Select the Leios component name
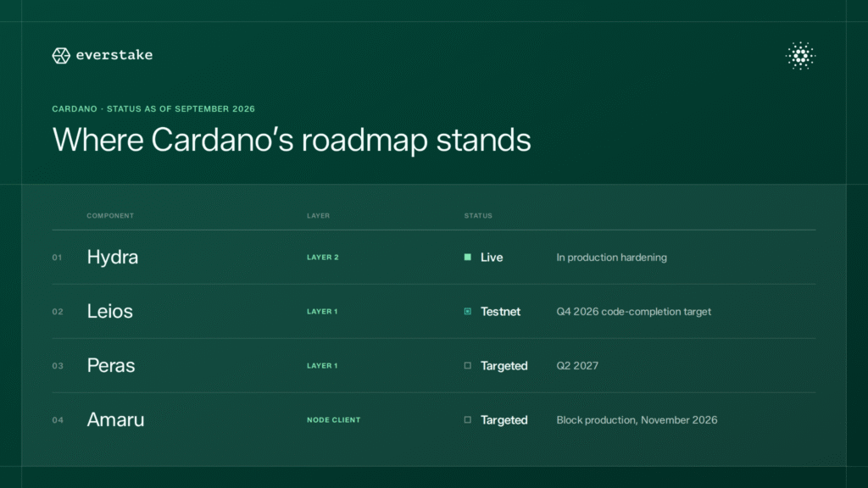 (109, 312)
